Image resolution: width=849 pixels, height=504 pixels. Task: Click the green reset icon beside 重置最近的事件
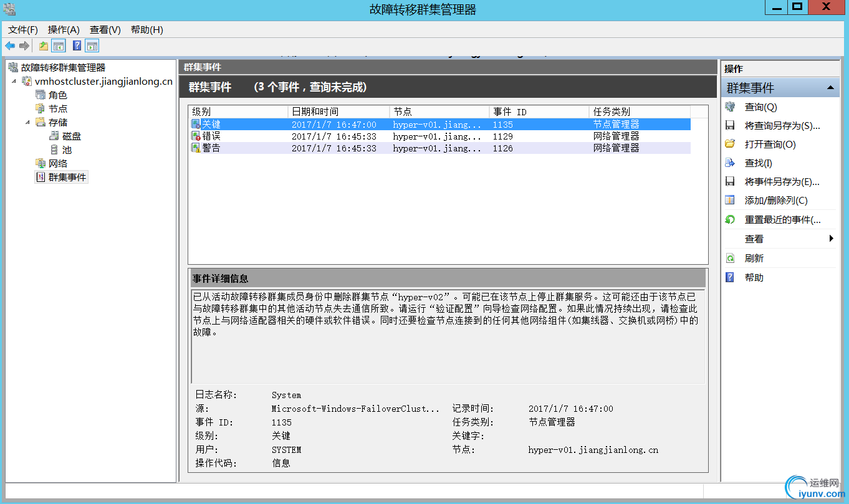[731, 220]
